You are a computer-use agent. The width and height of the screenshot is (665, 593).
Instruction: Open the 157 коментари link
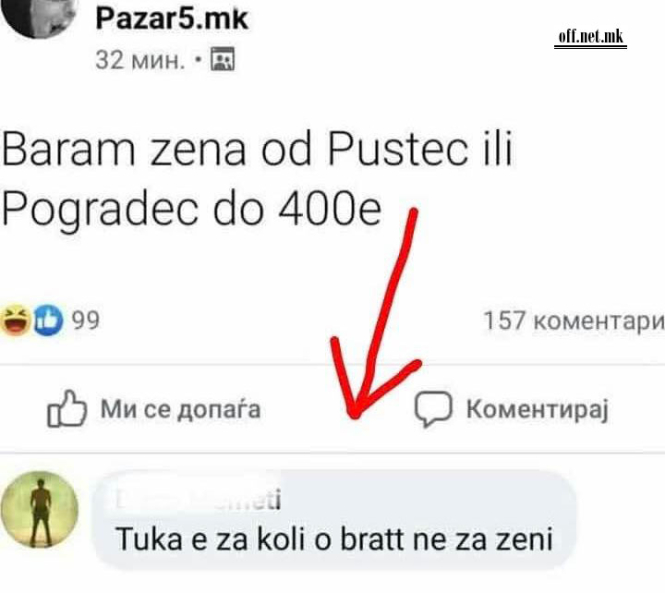click(574, 321)
